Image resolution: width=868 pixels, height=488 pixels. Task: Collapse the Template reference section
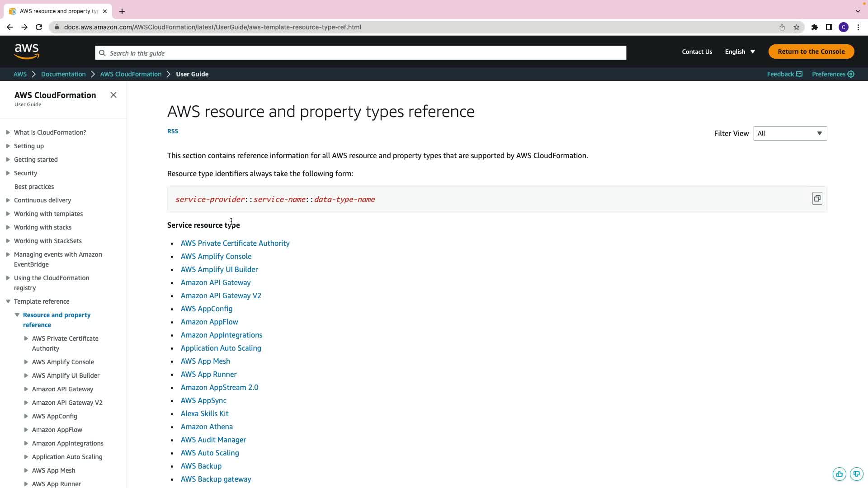tap(8, 301)
